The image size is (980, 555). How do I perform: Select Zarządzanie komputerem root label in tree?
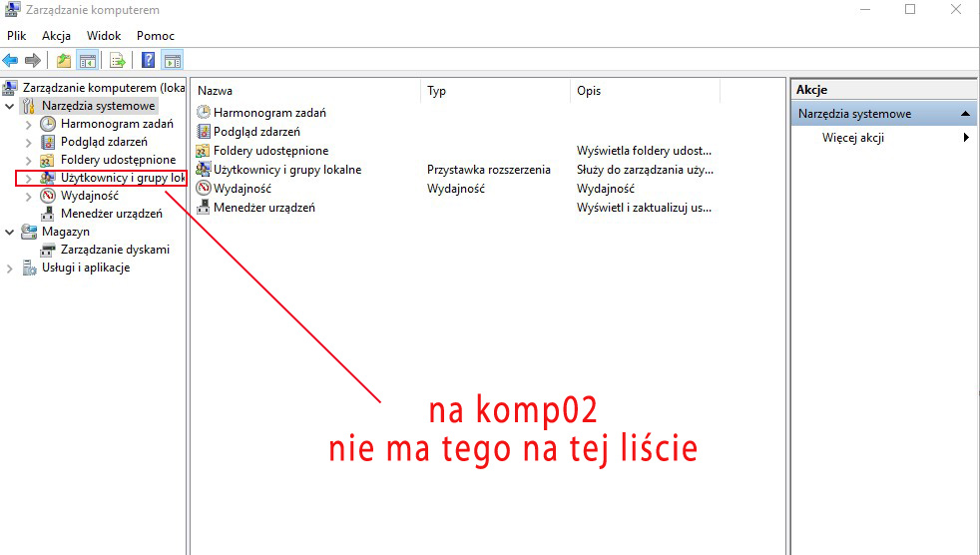104,88
